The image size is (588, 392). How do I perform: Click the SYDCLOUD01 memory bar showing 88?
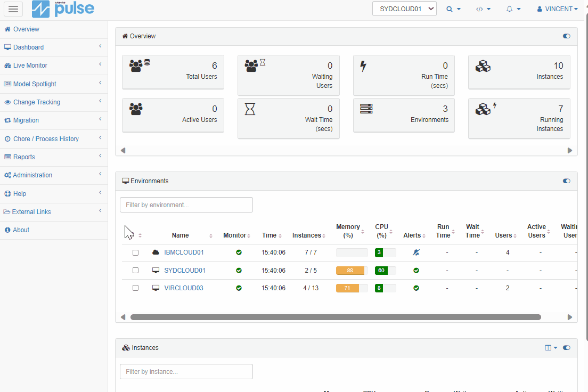[352, 271]
